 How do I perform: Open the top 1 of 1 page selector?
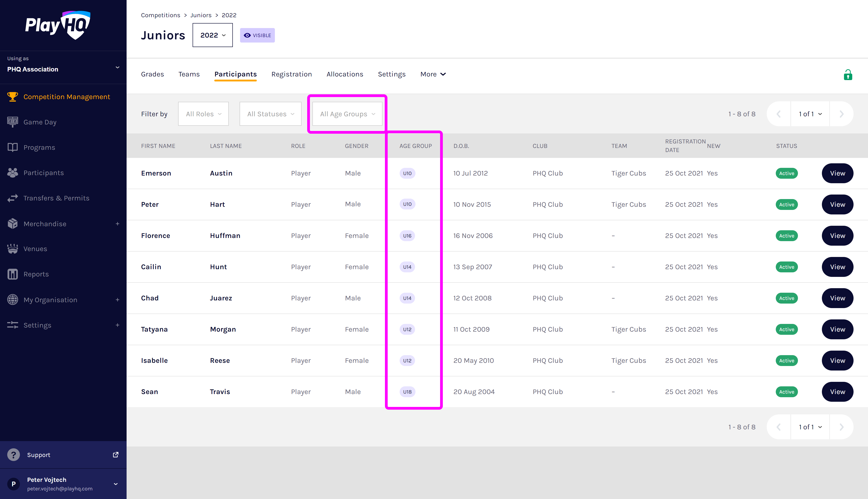point(810,114)
